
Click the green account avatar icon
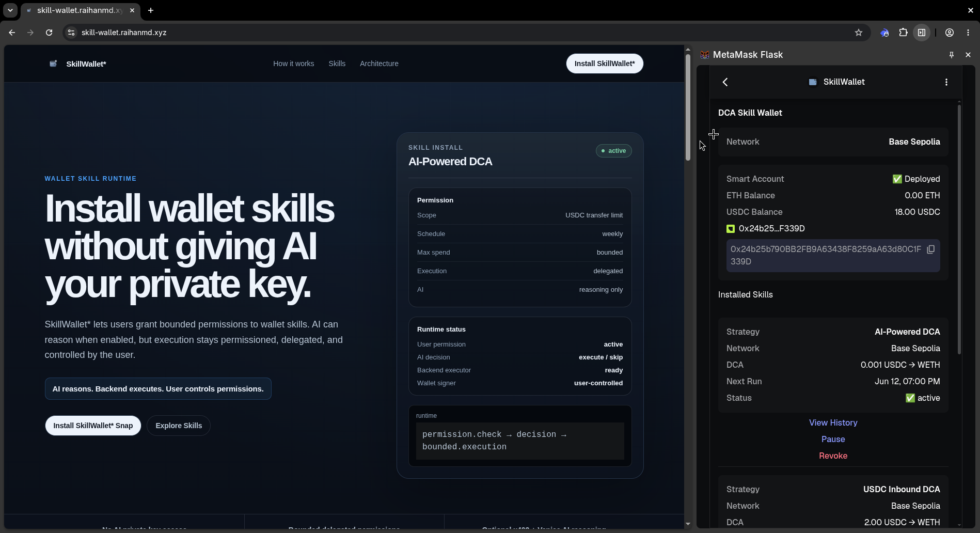coord(731,229)
